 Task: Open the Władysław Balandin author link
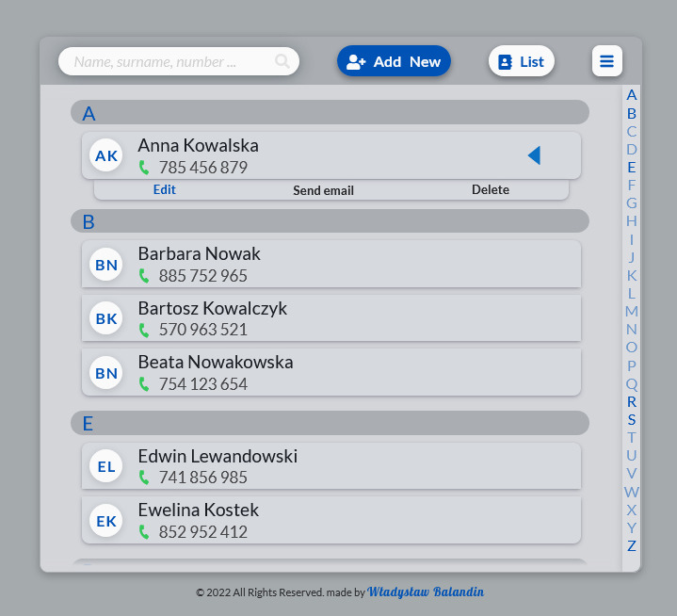coord(426,592)
